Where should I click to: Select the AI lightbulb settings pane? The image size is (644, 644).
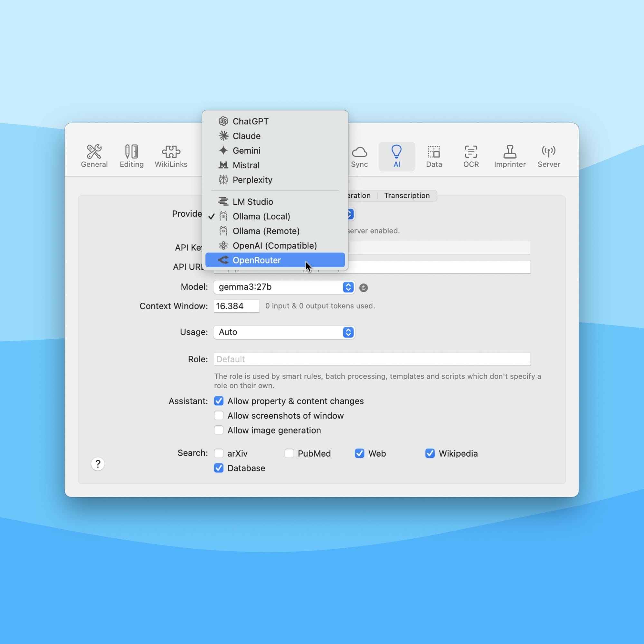click(x=397, y=156)
